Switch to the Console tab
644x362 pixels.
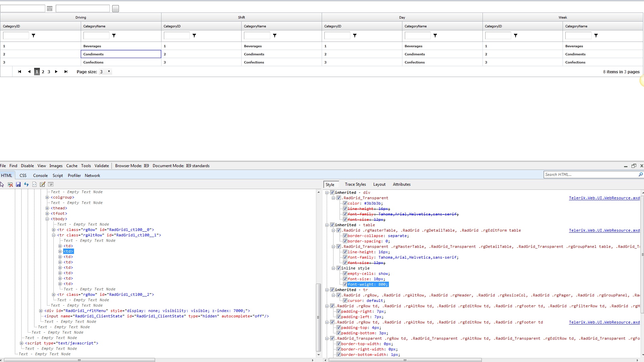[x=40, y=176]
